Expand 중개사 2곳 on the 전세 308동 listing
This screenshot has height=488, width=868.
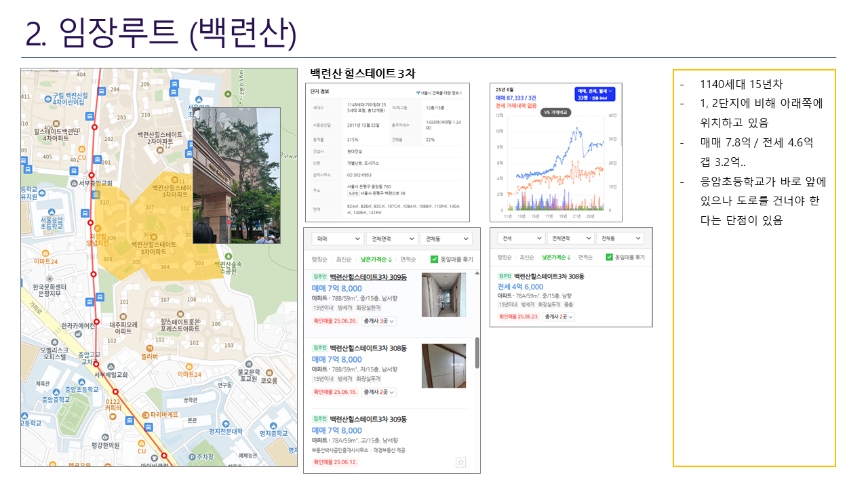tap(557, 317)
